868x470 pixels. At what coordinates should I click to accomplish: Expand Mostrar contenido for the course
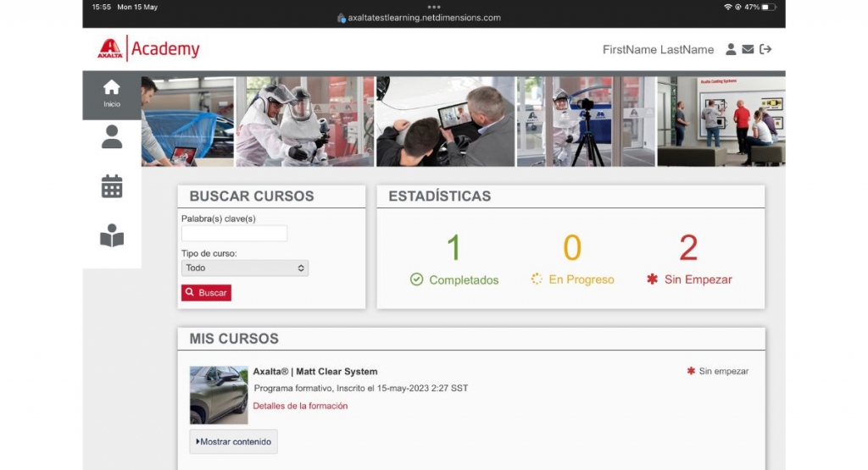click(233, 441)
